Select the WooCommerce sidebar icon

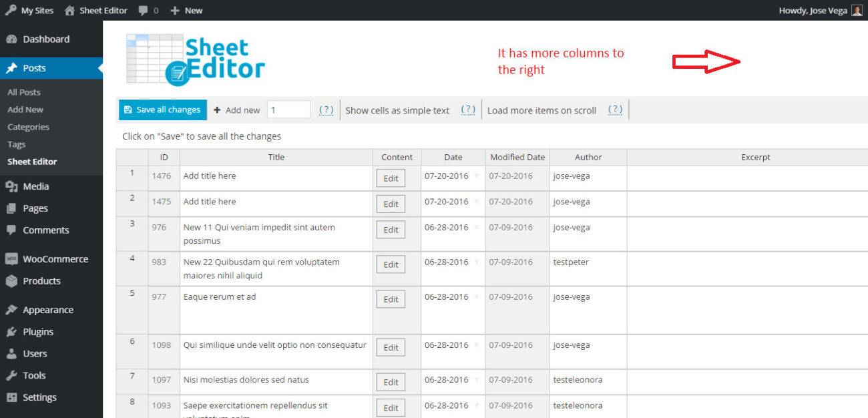[11, 258]
